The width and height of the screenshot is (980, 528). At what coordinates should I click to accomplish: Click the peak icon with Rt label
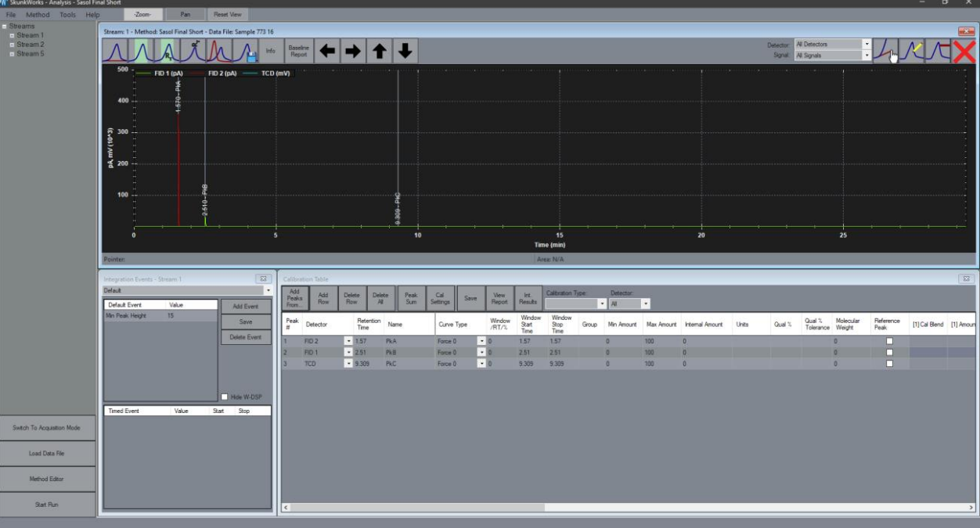(x=168, y=51)
